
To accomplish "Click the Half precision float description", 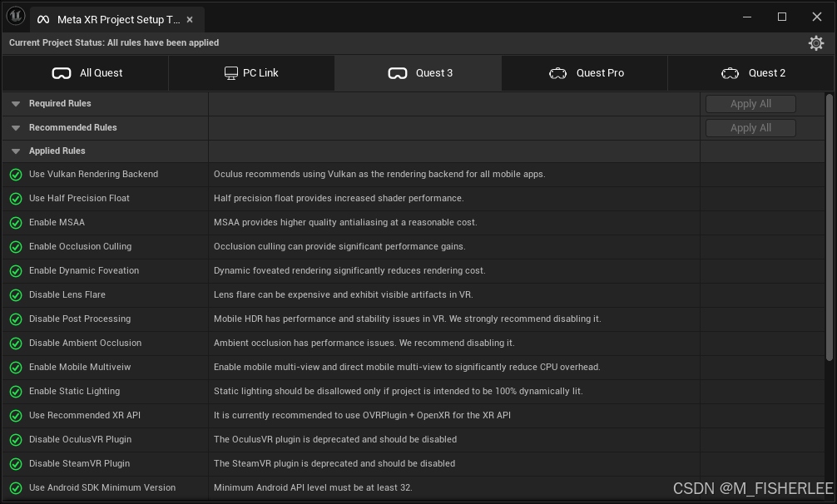I will (339, 198).
